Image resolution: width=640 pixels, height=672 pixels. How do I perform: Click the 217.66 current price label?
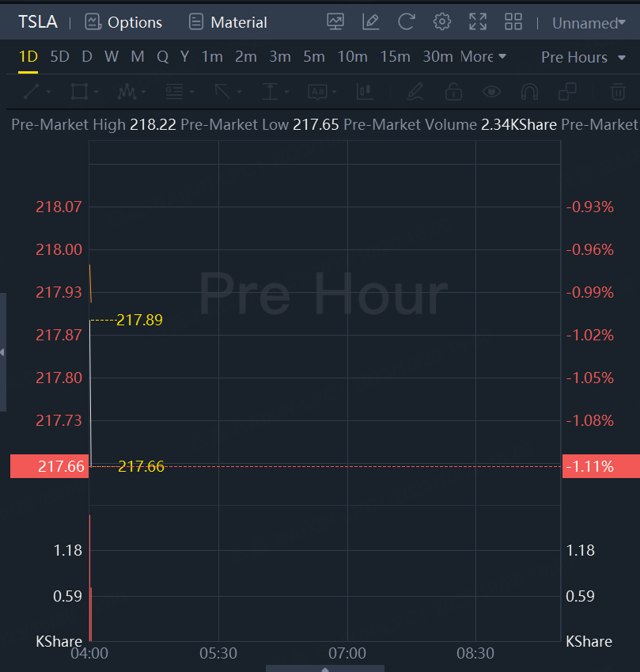tap(47, 466)
